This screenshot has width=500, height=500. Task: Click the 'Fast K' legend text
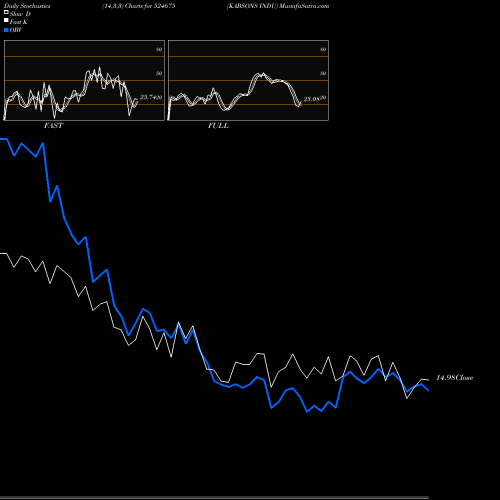[x=19, y=22]
